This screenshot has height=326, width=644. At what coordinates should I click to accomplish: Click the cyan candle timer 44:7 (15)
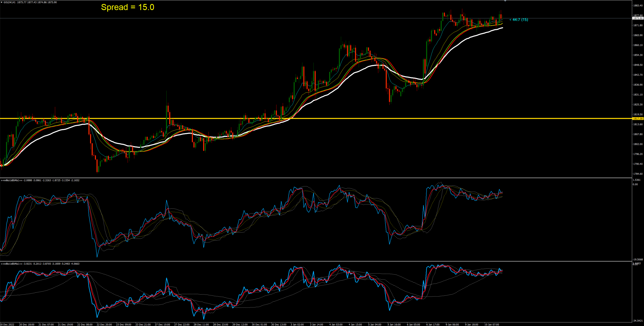coord(519,20)
